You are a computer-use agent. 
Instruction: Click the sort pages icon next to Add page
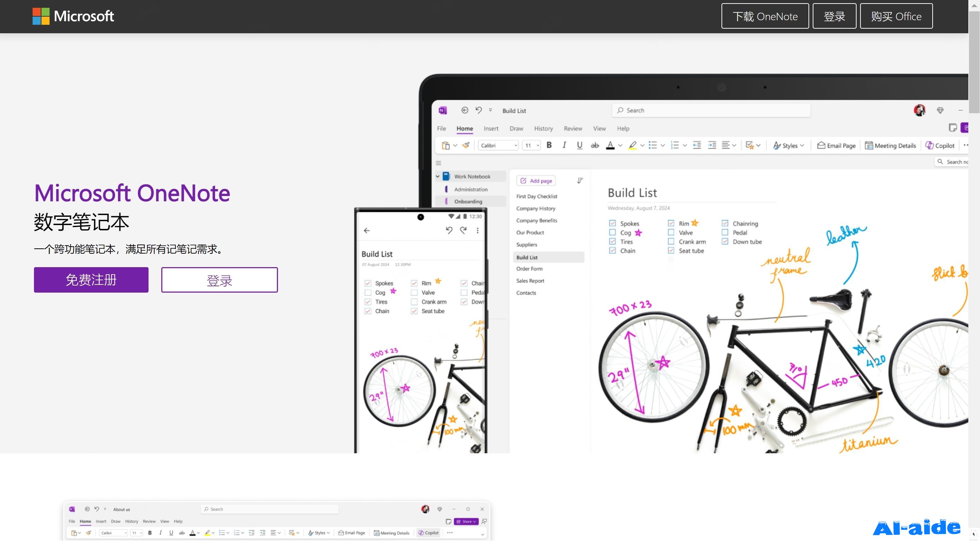coord(580,180)
